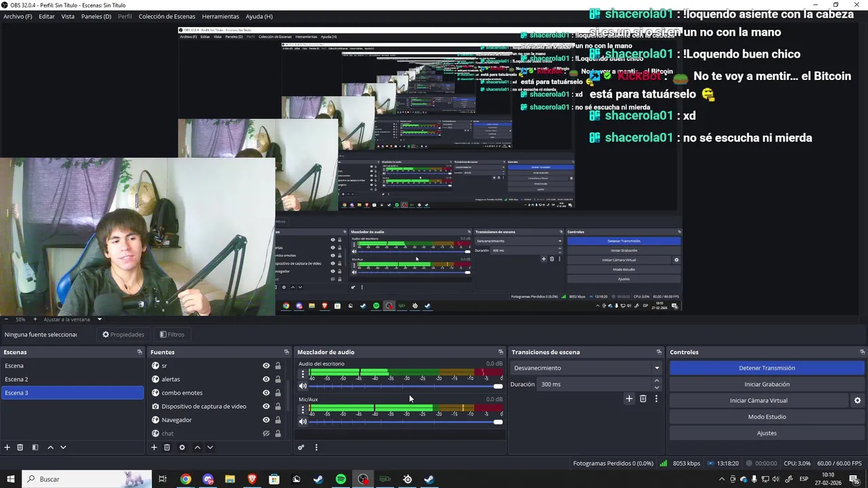The image size is (868, 488).
Task: Remove scene transition trash icon
Action: pyautogui.click(x=643, y=399)
